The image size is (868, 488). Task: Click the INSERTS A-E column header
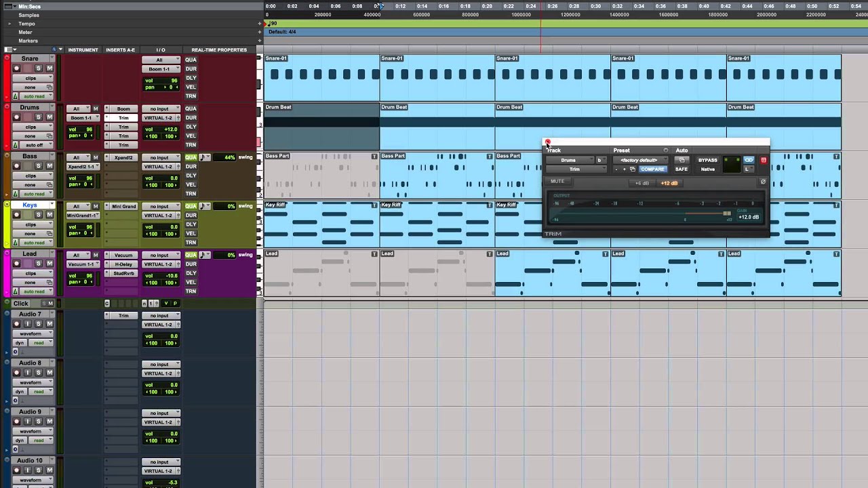click(120, 49)
